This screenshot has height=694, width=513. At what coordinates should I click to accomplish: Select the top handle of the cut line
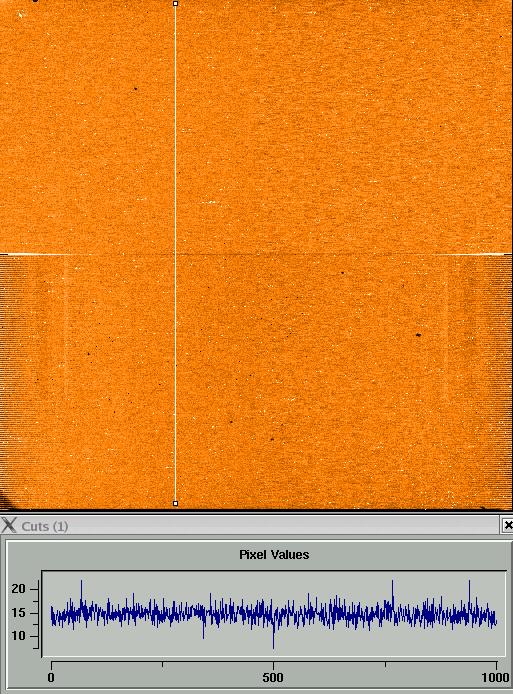176,4
